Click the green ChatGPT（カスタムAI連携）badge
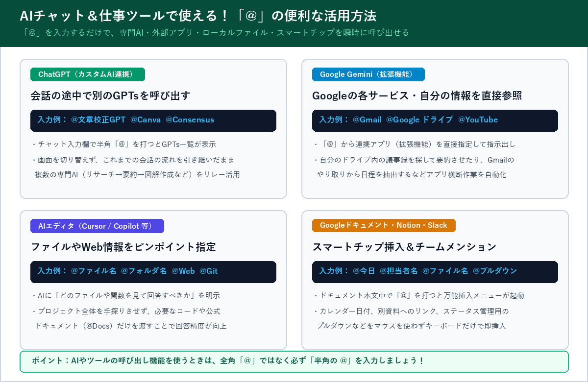Viewport: 588px width, 382px height. pyautogui.click(x=88, y=74)
